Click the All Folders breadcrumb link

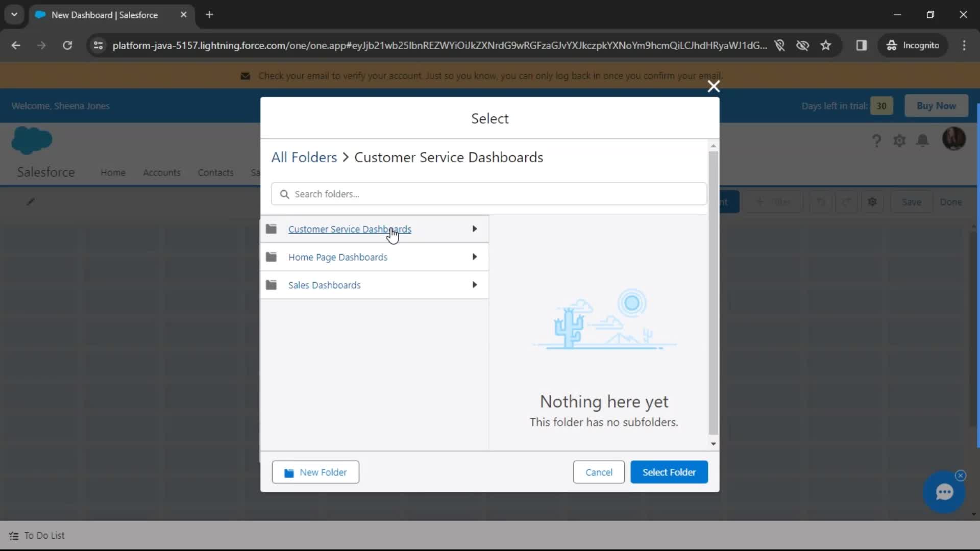(x=304, y=157)
